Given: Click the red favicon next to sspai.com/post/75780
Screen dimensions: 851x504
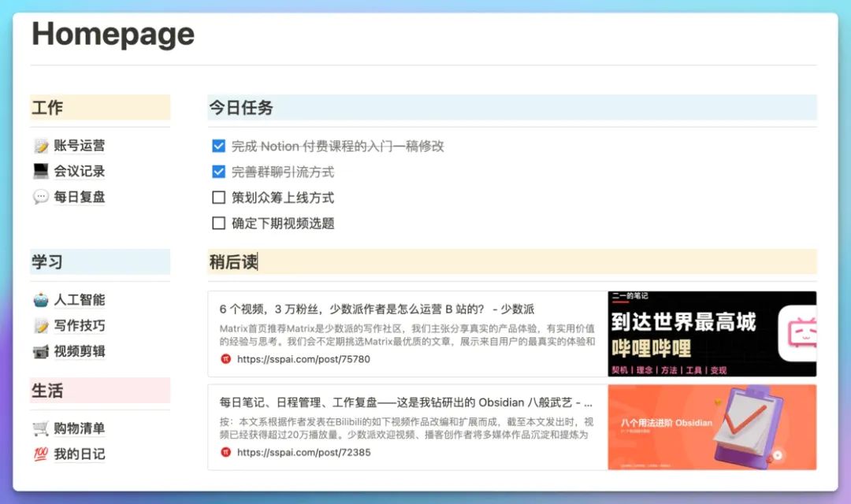Looking at the screenshot, I should tap(226, 359).
